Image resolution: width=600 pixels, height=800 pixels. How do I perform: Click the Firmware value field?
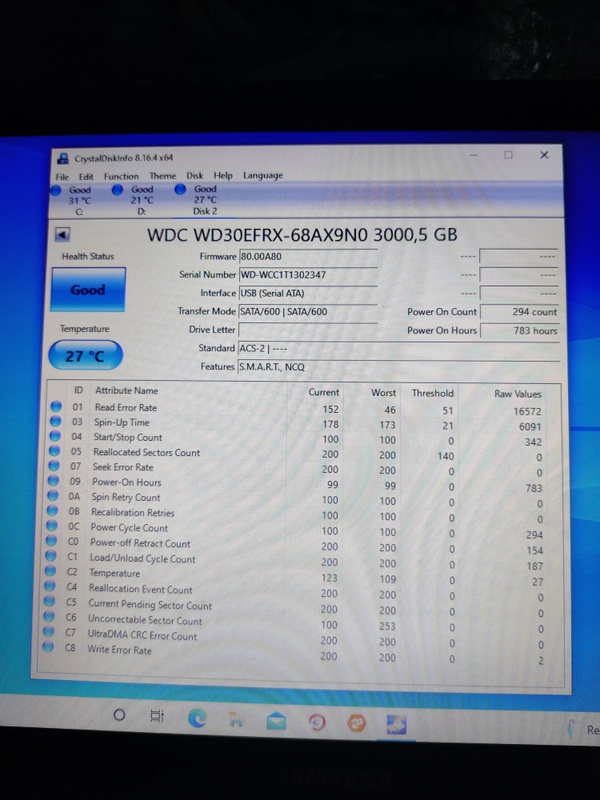click(308, 257)
